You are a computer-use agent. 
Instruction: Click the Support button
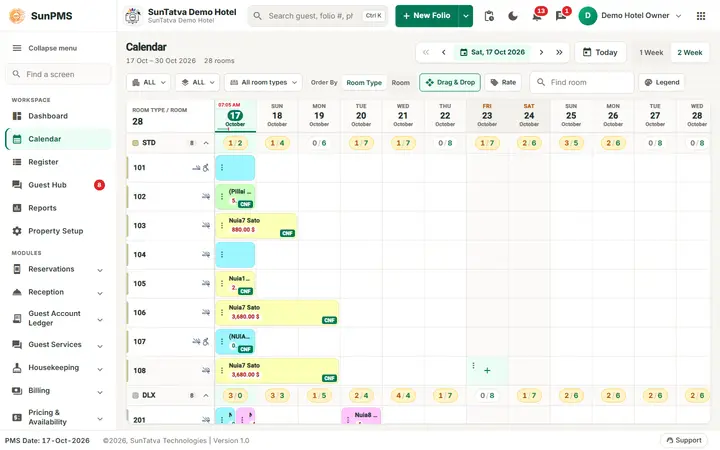[684, 441]
